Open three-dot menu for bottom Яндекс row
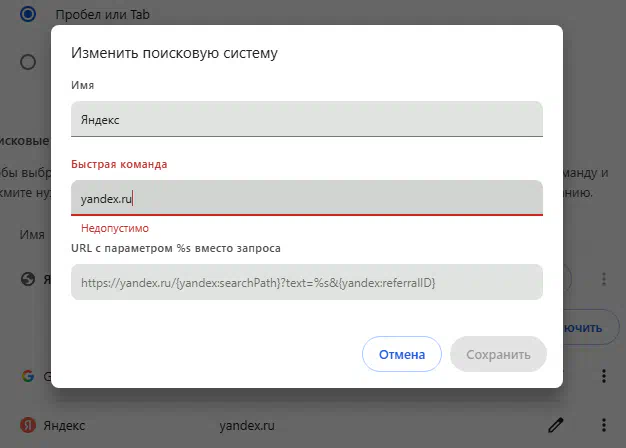This screenshot has height=448, width=626. [604, 425]
